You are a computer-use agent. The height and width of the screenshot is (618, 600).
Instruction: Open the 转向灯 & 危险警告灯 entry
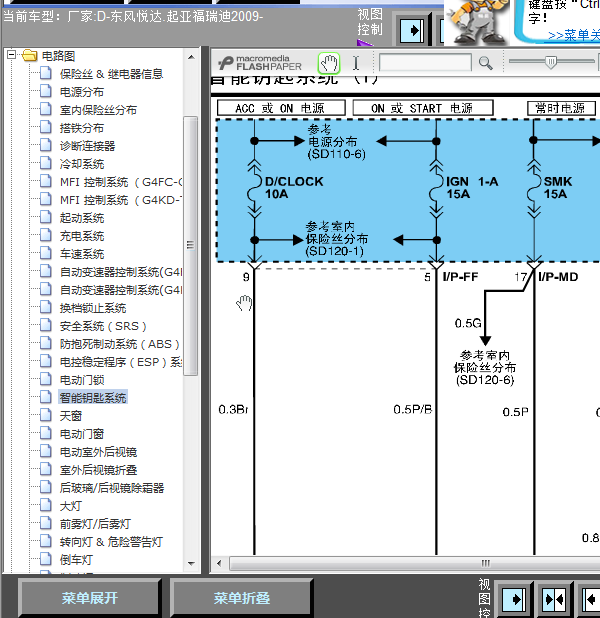pos(111,542)
